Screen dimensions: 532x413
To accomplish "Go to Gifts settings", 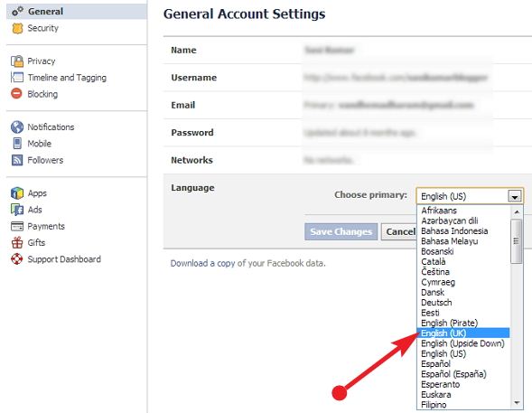I will pyautogui.click(x=36, y=242).
